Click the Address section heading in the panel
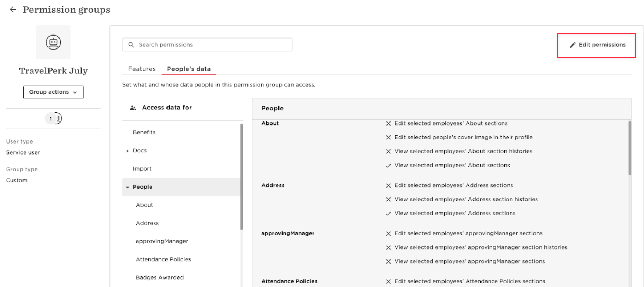This screenshot has height=287, width=644. (273, 185)
